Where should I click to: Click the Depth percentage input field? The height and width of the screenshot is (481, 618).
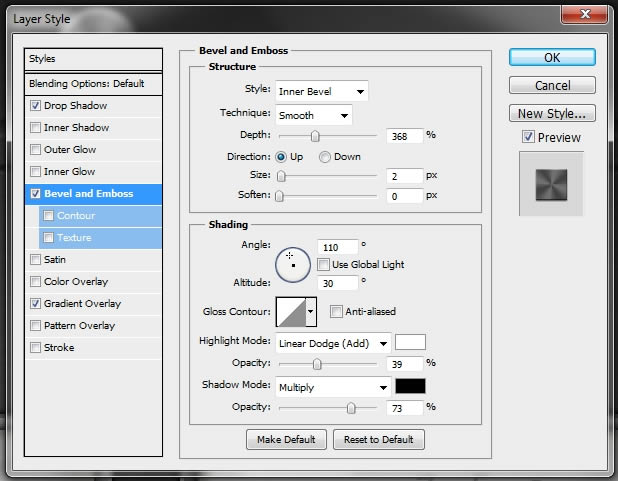(405, 136)
